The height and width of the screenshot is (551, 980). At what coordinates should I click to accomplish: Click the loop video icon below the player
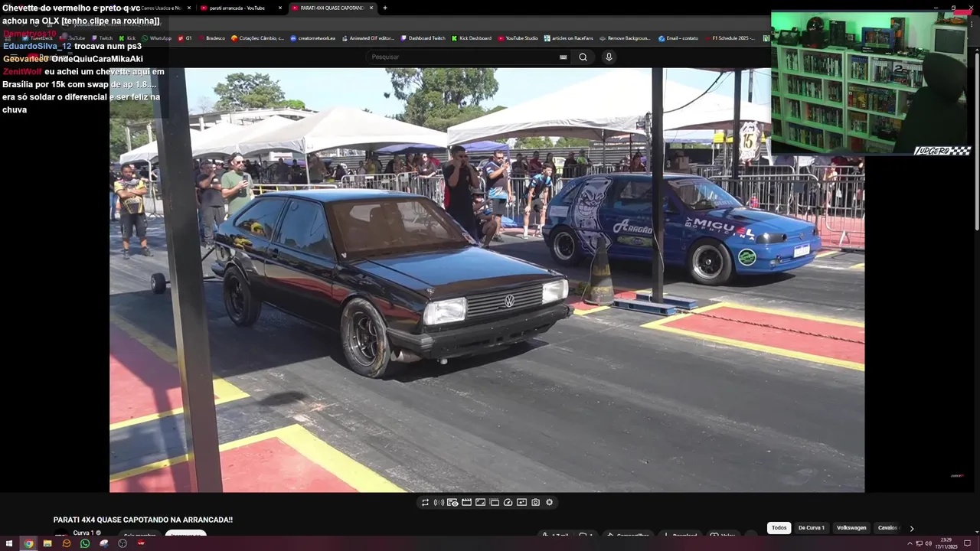click(x=425, y=503)
